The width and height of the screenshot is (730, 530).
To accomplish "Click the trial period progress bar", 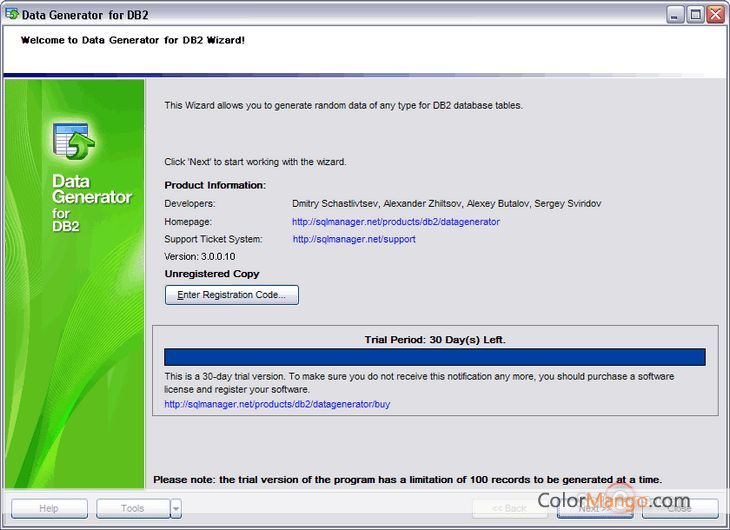I will [x=434, y=357].
